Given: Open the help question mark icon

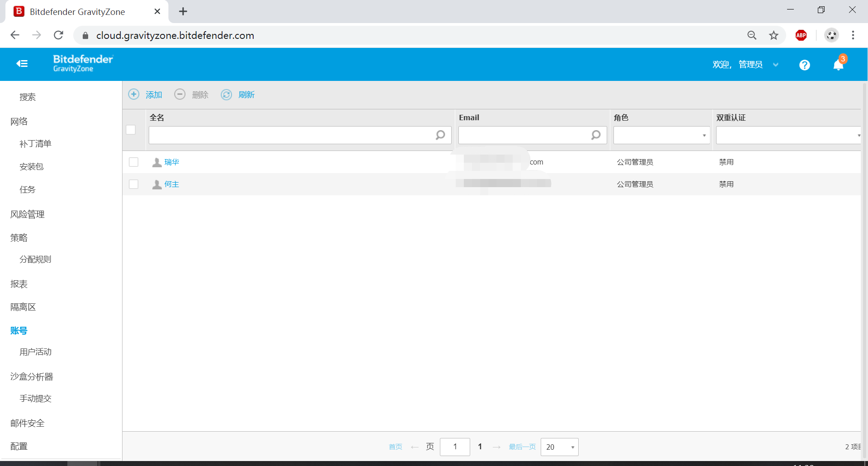Looking at the screenshot, I should (x=805, y=65).
